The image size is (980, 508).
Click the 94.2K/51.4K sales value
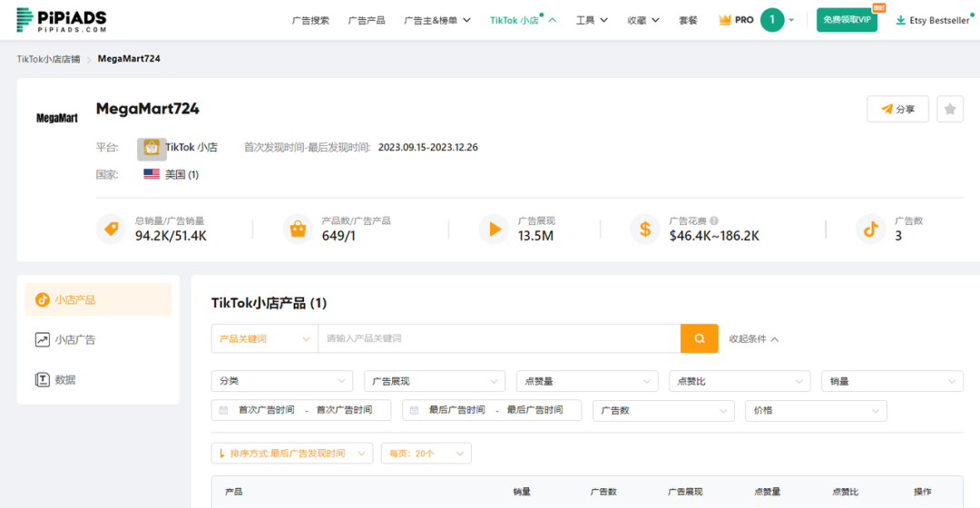(x=171, y=236)
